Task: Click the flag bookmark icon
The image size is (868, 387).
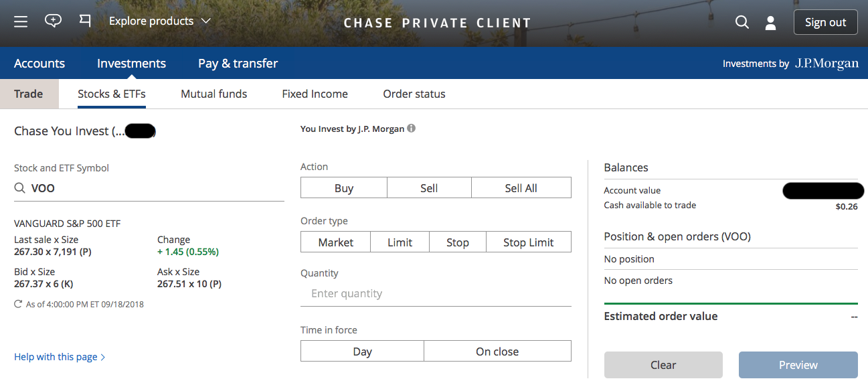Action: 85,21
